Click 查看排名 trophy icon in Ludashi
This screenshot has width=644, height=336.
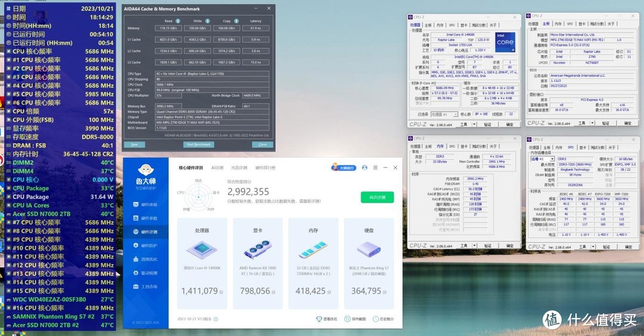click(319, 319)
